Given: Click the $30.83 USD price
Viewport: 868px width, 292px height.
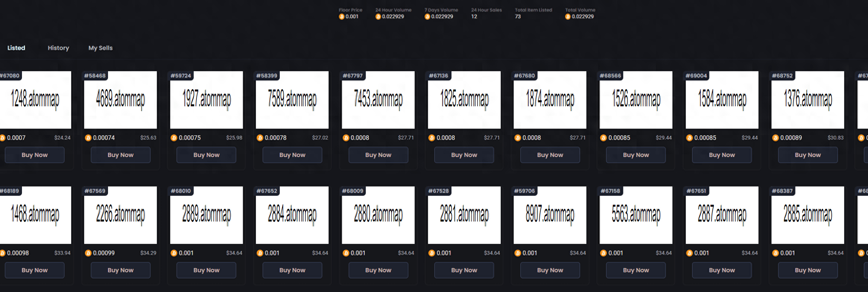Looking at the screenshot, I should coord(836,138).
